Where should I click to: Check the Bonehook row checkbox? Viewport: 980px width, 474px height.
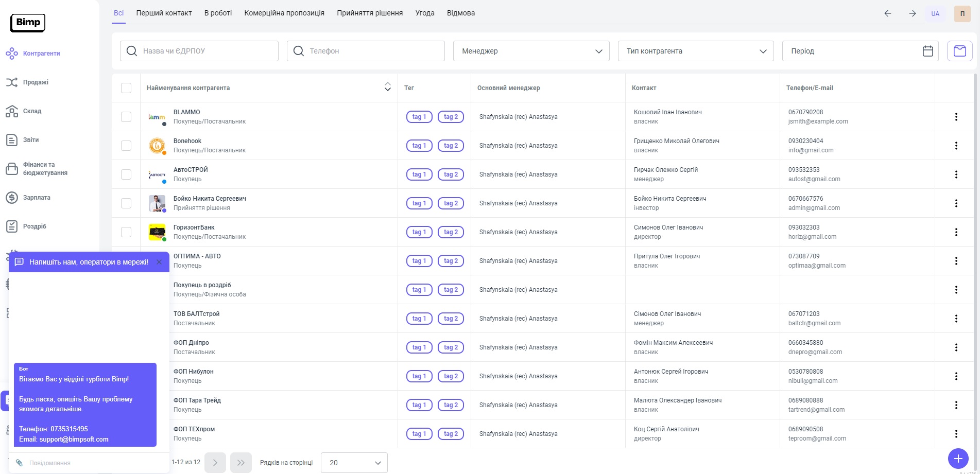[126, 146]
